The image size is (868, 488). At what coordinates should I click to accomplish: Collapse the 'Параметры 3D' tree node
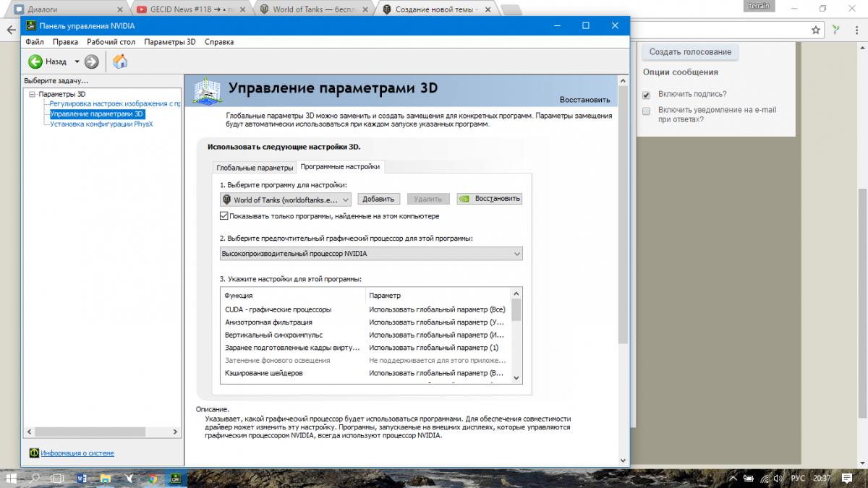coord(32,94)
